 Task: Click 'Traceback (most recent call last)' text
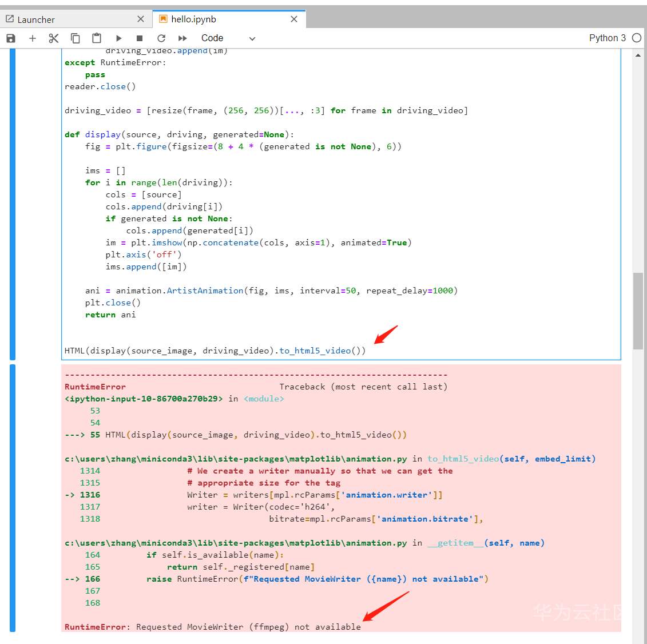coord(363,387)
